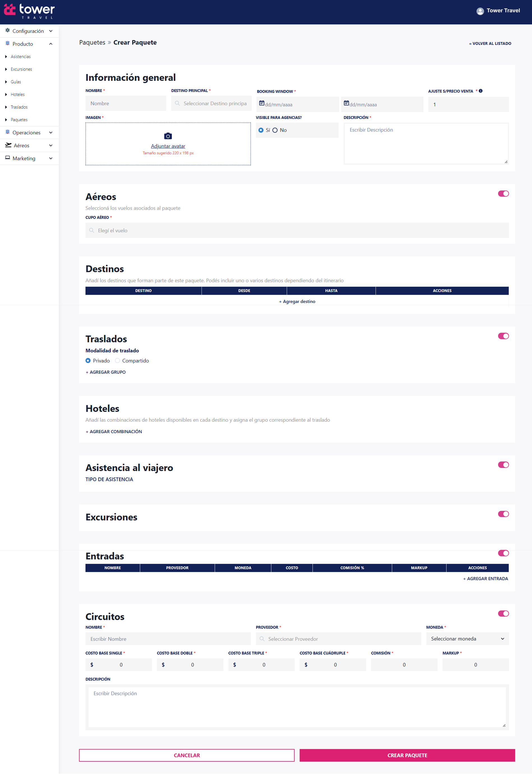532x774 pixels.
Task: Switch off the Excursiones toggle
Action: 503,514
